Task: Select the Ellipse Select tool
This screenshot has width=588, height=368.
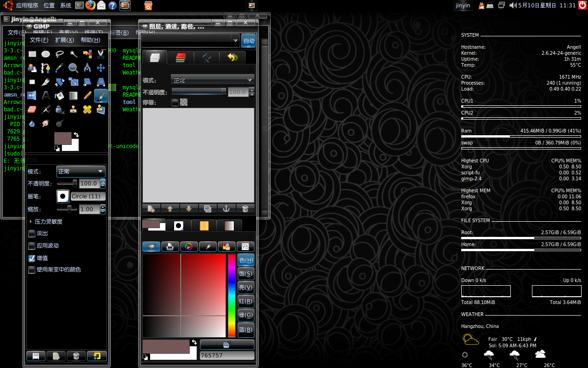Action: click(x=46, y=54)
